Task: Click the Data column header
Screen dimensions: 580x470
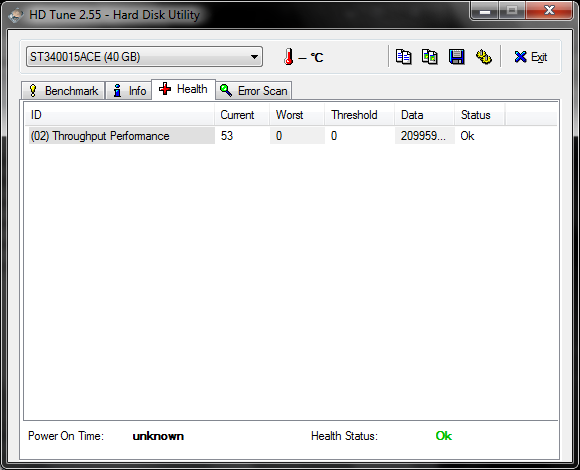Action: 424,115
